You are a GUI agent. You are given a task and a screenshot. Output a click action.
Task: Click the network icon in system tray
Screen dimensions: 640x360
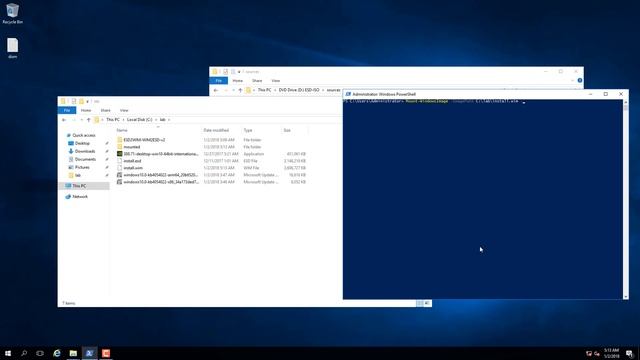589,353
